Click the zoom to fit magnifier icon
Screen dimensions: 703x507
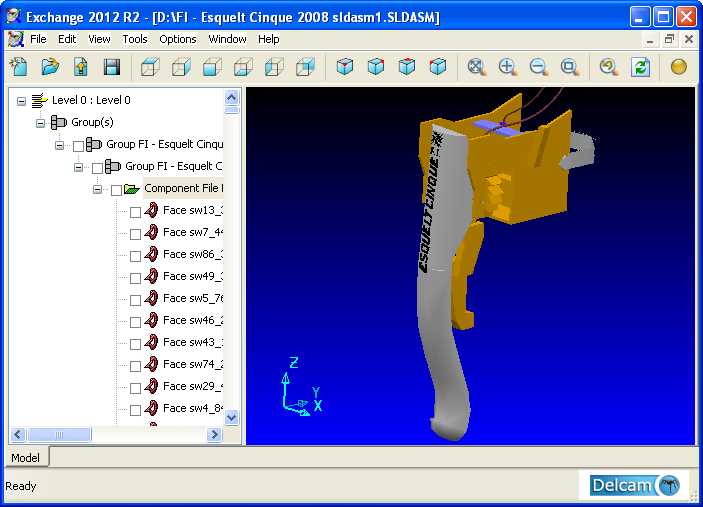[476, 67]
